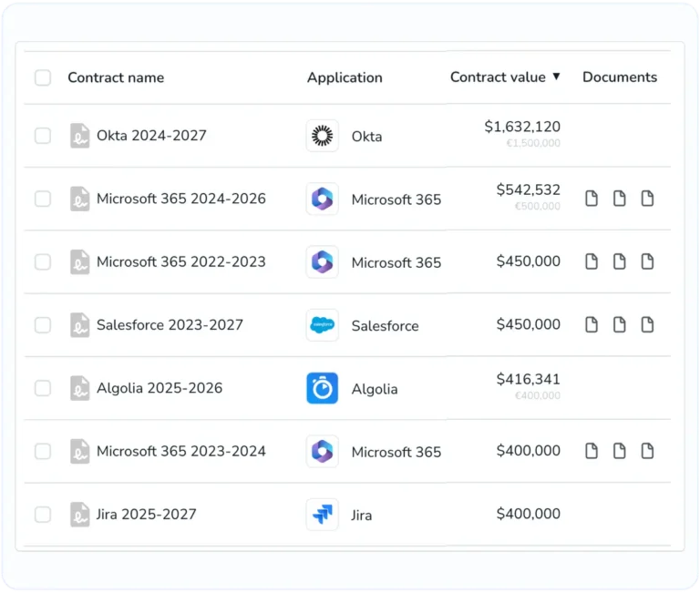Click the Jira app logo
This screenshot has height=593, width=700.
point(323,515)
